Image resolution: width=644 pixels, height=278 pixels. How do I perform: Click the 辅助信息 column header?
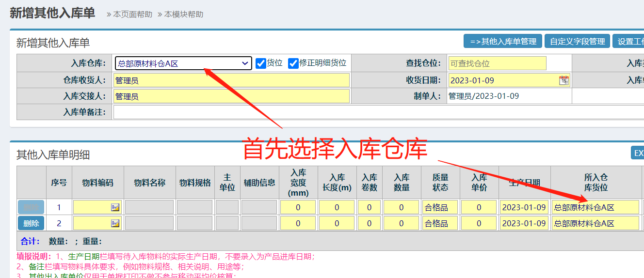(x=259, y=183)
